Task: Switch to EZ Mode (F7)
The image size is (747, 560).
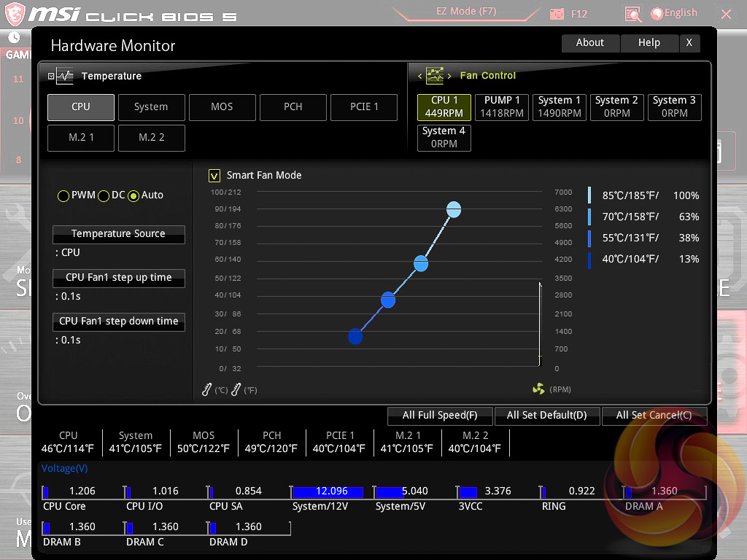Action: click(466, 12)
